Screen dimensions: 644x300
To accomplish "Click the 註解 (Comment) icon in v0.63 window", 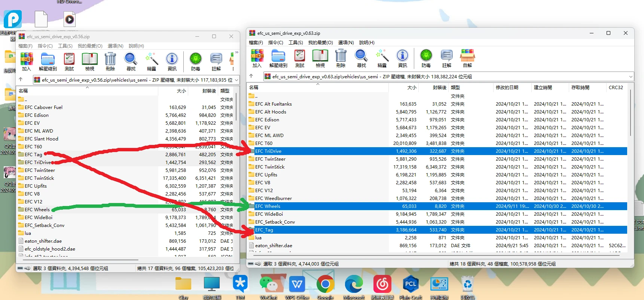I will point(447,58).
